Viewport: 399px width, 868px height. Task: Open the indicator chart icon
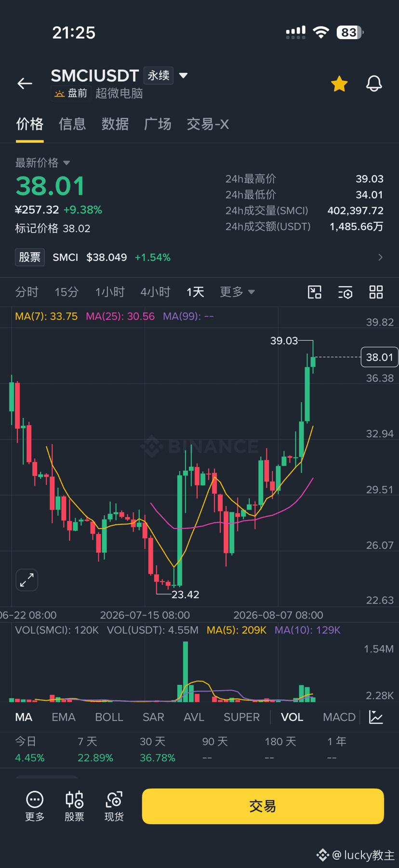(x=376, y=717)
